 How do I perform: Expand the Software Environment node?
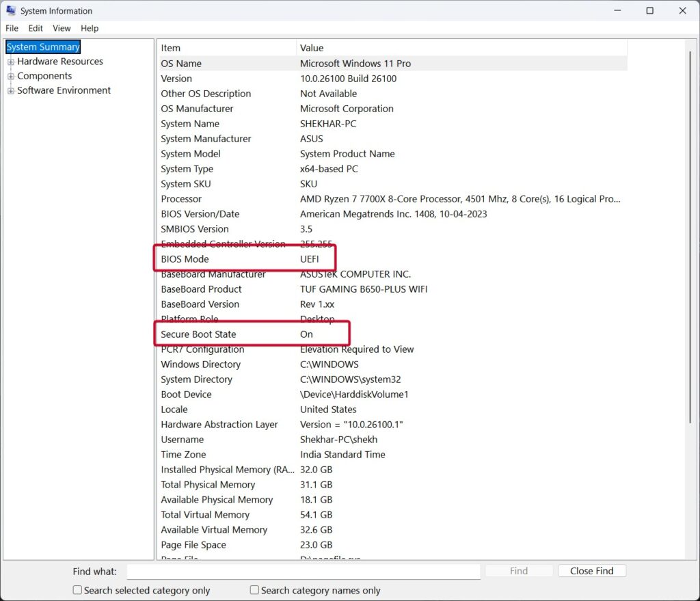(10, 90)
